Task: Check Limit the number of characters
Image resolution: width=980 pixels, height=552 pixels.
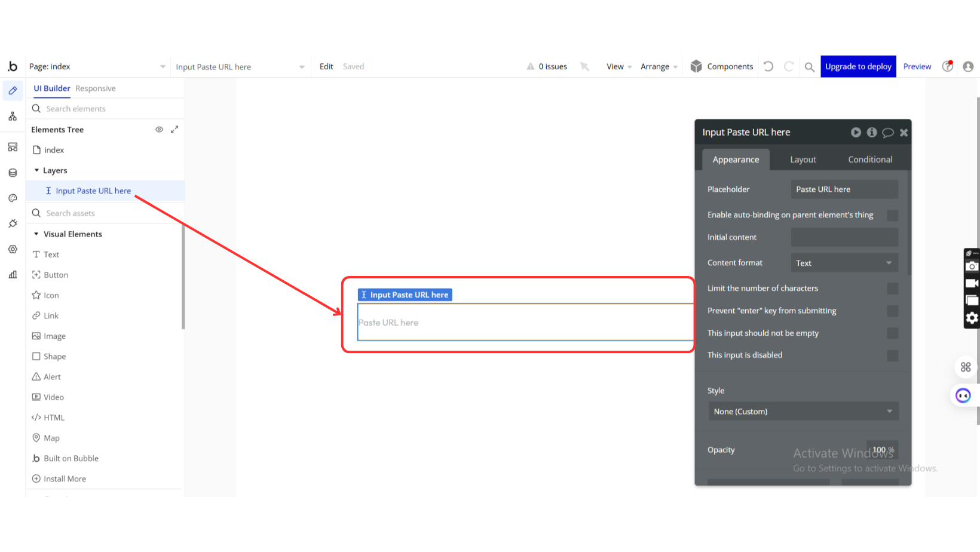Action: pyautogui.click(x=893, y=289)
